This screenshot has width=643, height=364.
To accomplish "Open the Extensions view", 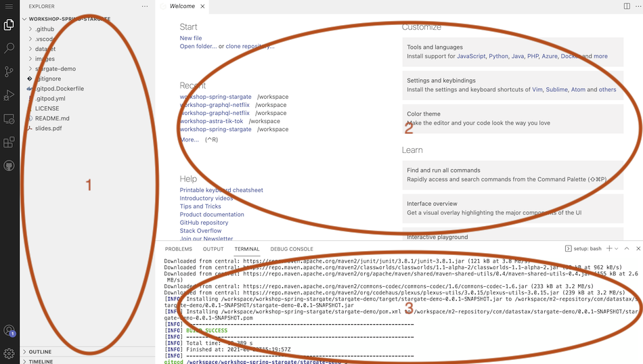I will [x=9, y=142].
